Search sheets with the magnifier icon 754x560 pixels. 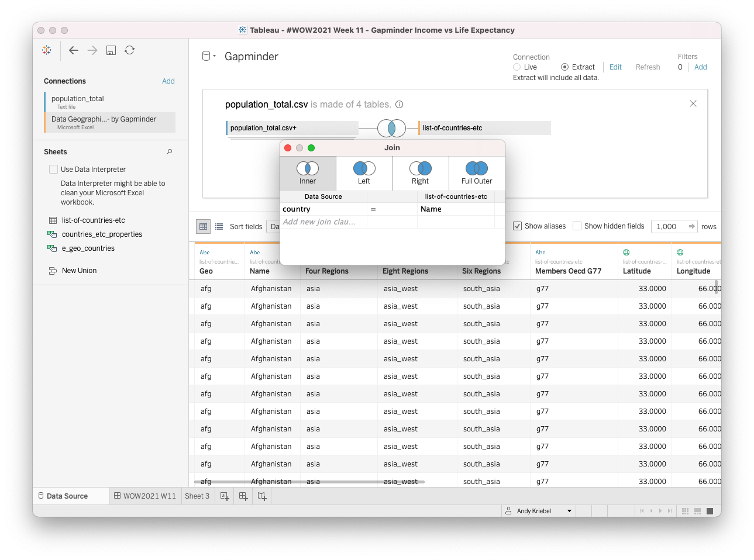pos(170,152)
